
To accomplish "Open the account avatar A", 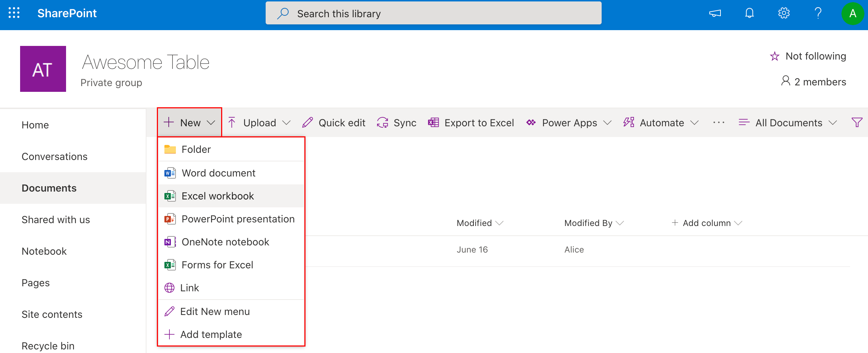I will click(x=853, y=13).
